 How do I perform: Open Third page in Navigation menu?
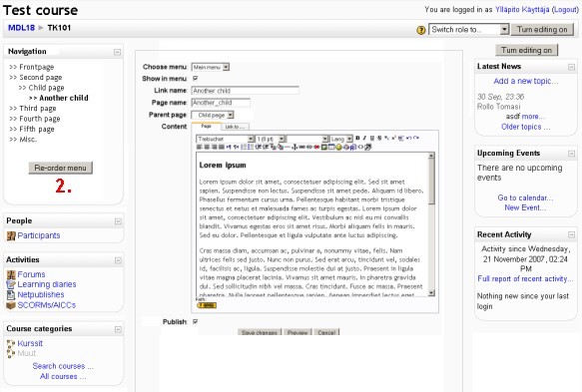(x=38, y=109)
